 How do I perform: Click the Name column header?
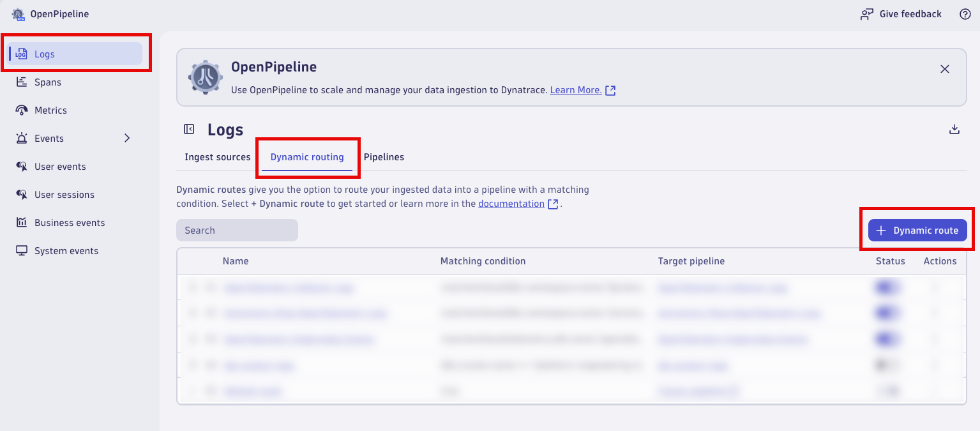pos(236,261)
